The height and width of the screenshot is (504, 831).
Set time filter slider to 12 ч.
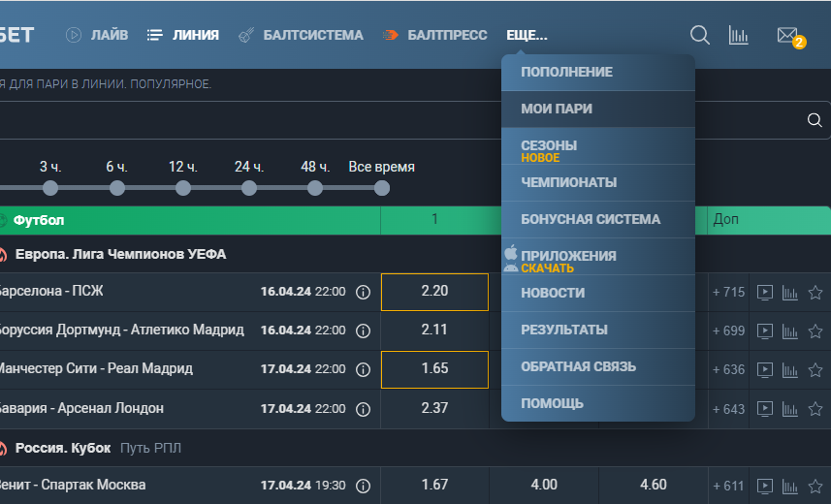point(183,188)
